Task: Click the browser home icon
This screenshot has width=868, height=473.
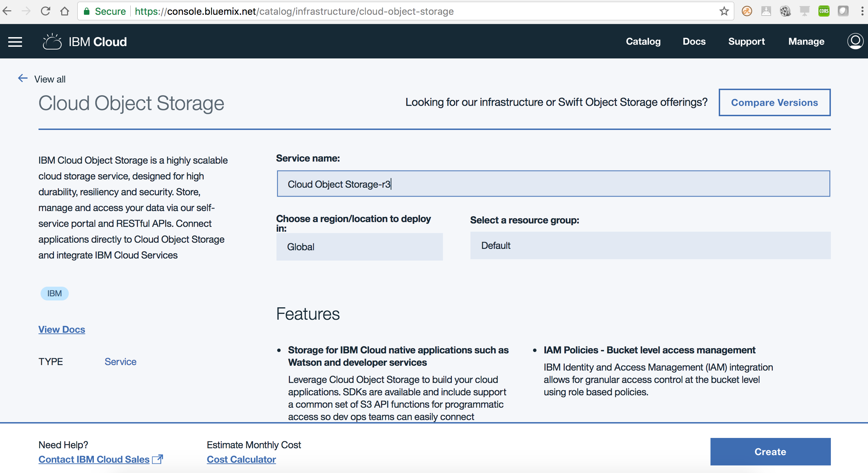Action: tap(65, 11)
